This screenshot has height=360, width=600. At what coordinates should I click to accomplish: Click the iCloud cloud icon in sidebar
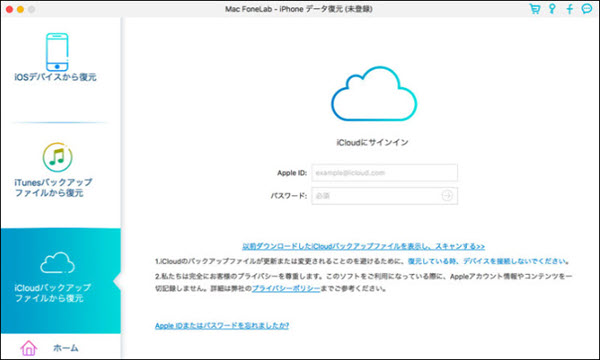[x=57, y=262]
